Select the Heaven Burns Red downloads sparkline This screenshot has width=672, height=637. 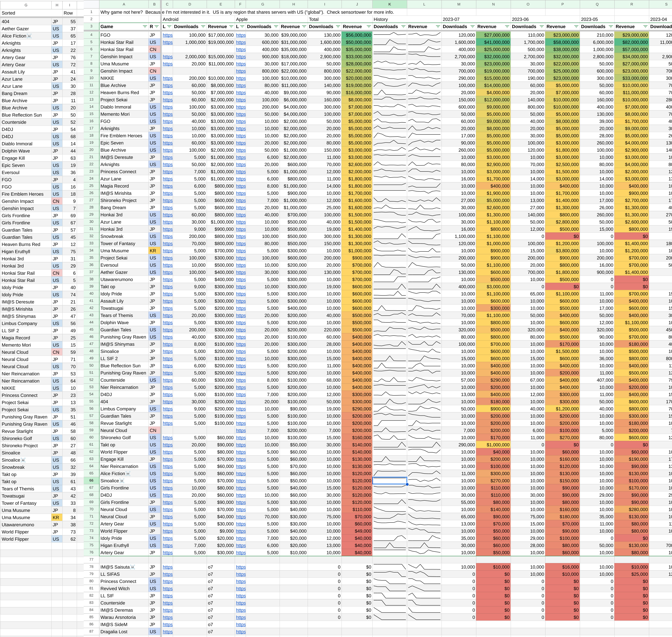[x=389, y=93]
